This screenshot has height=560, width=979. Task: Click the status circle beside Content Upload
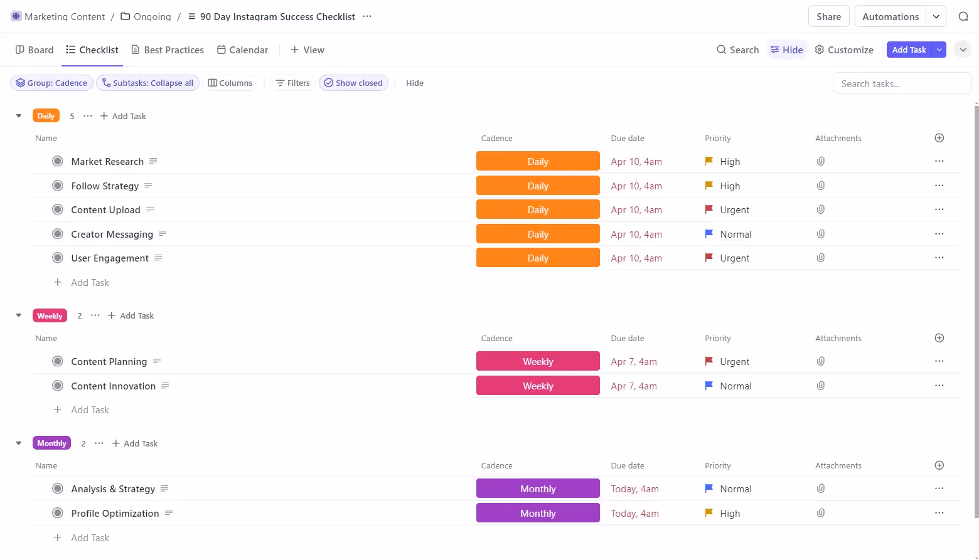coord(57,209)
